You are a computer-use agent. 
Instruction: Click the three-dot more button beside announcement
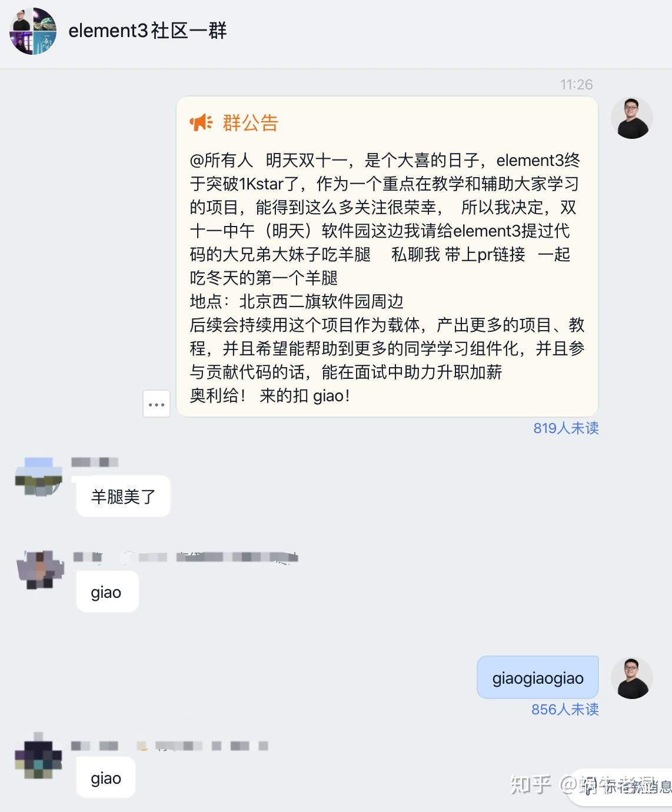point(157,404)
